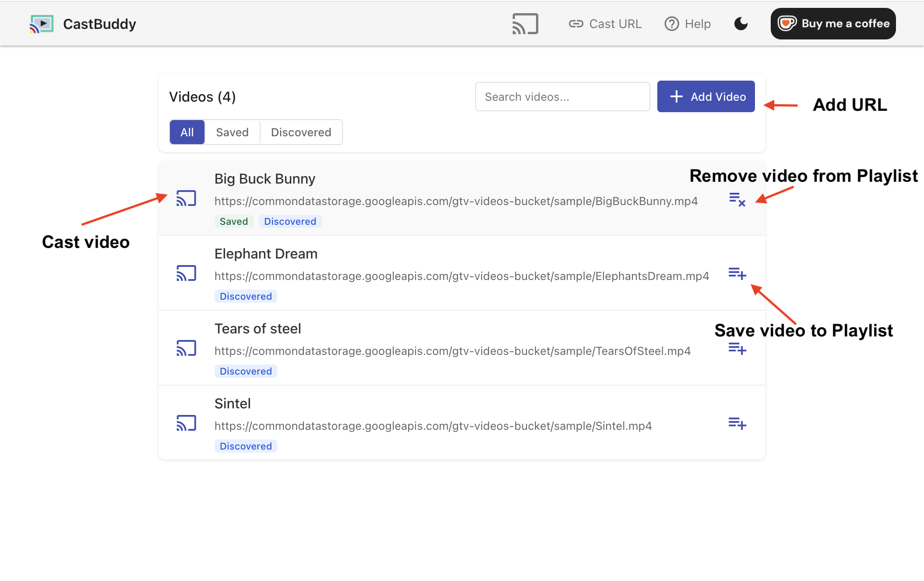Screen dimensions: 924x581
Task: Click Discovered tag on Tears of steel
Action: tap(246, 371)
